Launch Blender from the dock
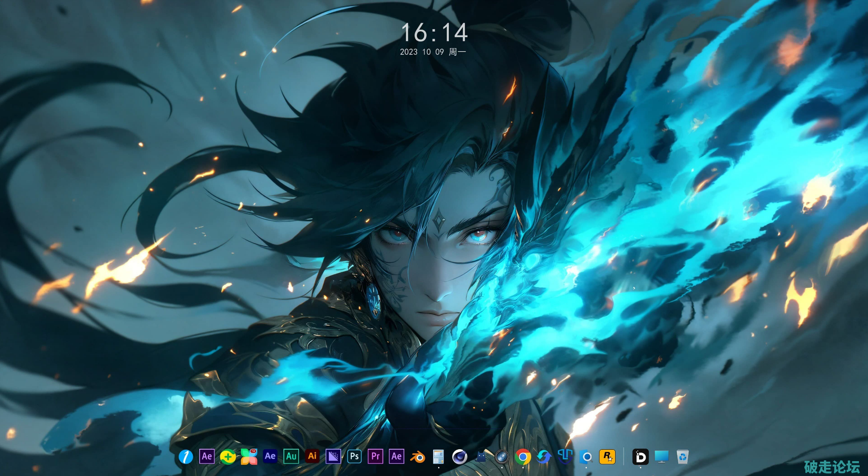The height and width of the screenshot is (476, 868). (417, 457)
